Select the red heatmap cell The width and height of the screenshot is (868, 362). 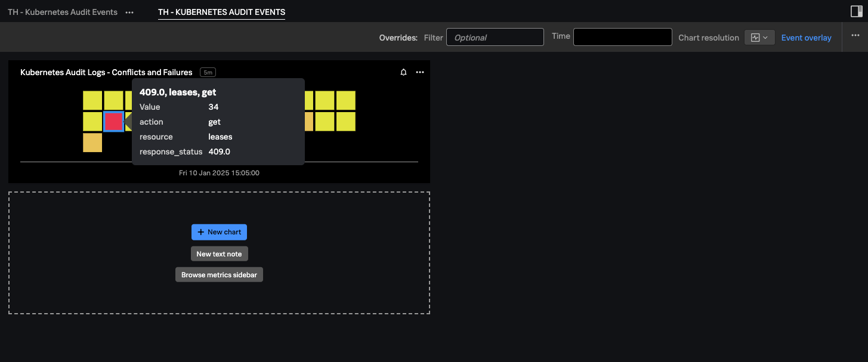click(114, 121)
